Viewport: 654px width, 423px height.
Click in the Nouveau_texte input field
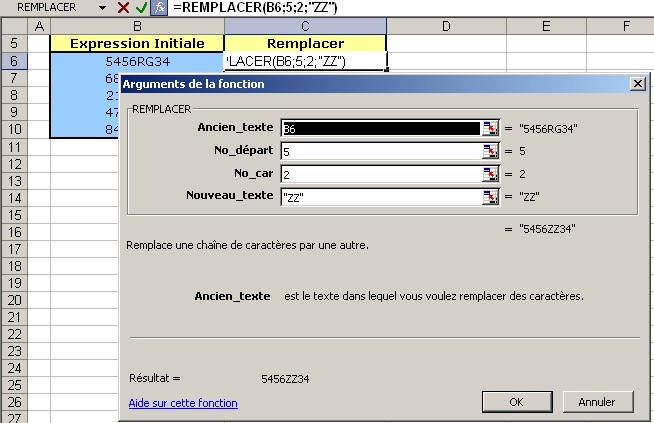tap(380, 197)
